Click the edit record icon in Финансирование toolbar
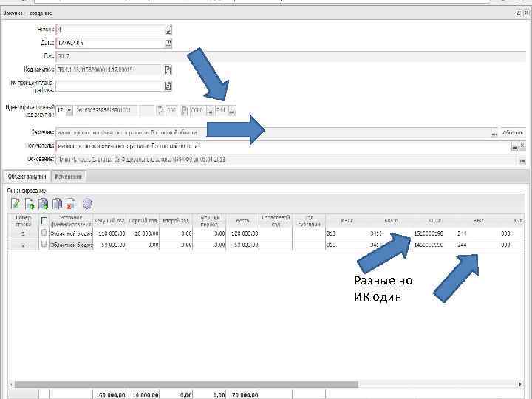Screen dimensions: 532x399 click(16, 204)
